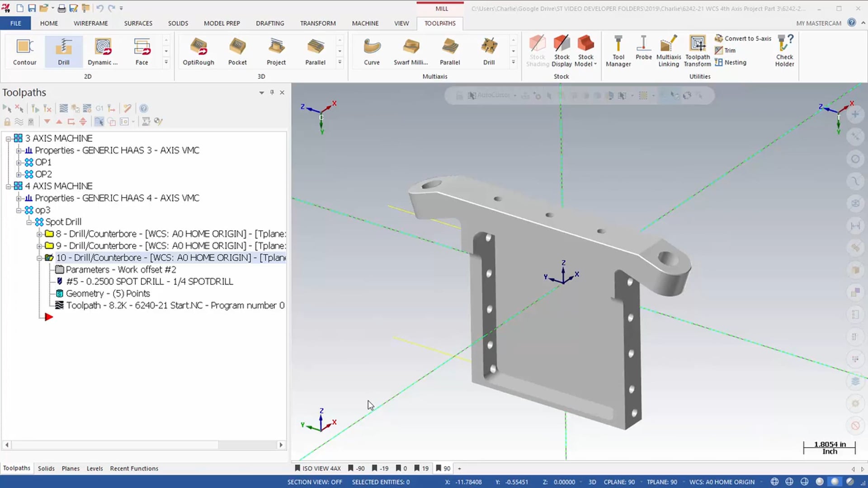Select the Toolpath Transform utility
The image size is (868, 488).
pyautogui.click(x=697, y=50)
